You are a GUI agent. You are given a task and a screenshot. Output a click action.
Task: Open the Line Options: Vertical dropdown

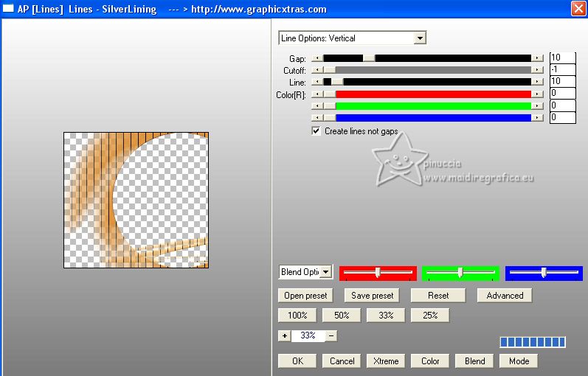tap(352, 38)
